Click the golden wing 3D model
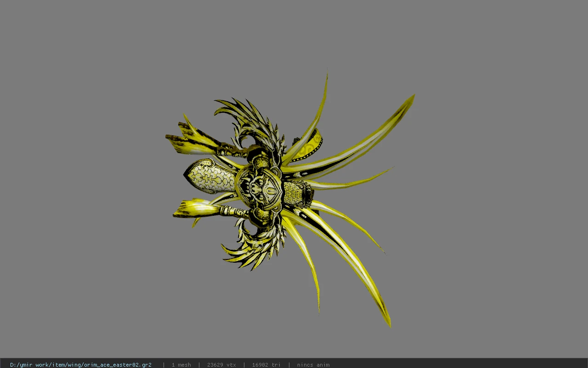The height and width of the screenshot is (368, 588). point(289,198)
